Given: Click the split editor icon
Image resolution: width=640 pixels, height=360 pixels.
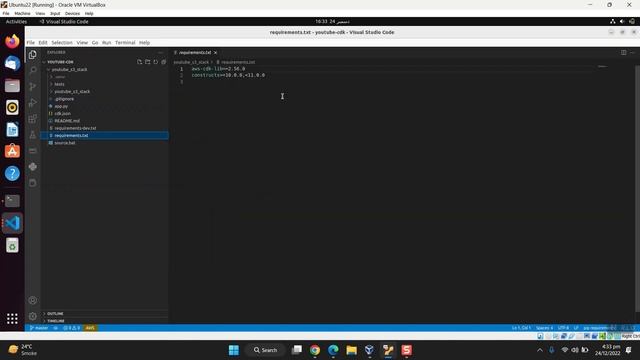Looking at the screenshot, I should pyautogui.click(x=624, y=52).
